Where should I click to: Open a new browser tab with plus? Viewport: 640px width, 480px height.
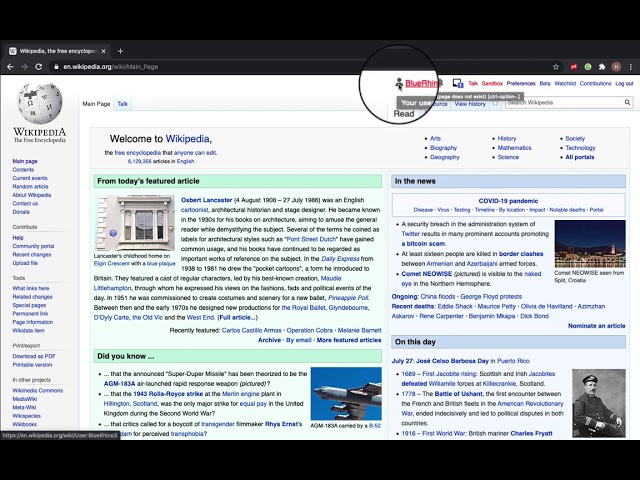(120, 51)
